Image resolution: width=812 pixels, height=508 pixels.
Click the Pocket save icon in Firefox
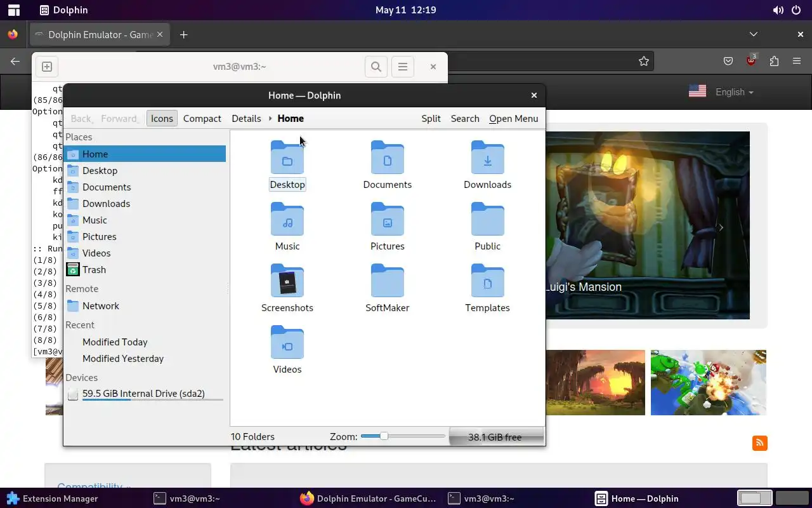pos(728,61)
